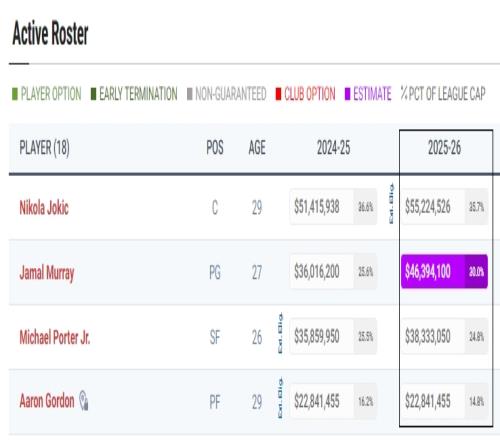Click Jamal Murray's purple $46,394,100 estimate cell
This screenshot has height=440, width=500.
(x=444, y=272)
